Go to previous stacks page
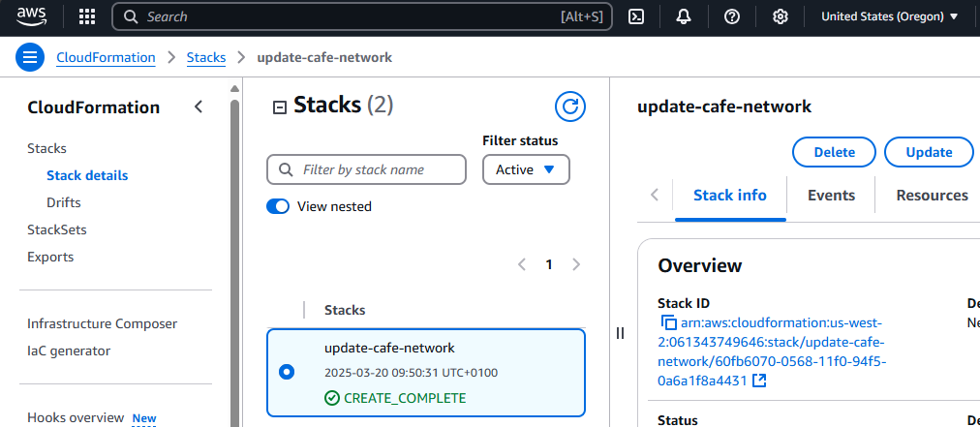The width and height of the screenshot is (980, 427). [522, 264]
